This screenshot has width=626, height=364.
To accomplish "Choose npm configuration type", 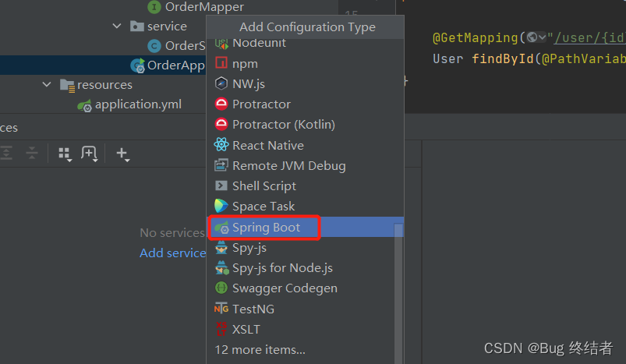I will pyautogui.click(x=306, y=63).
